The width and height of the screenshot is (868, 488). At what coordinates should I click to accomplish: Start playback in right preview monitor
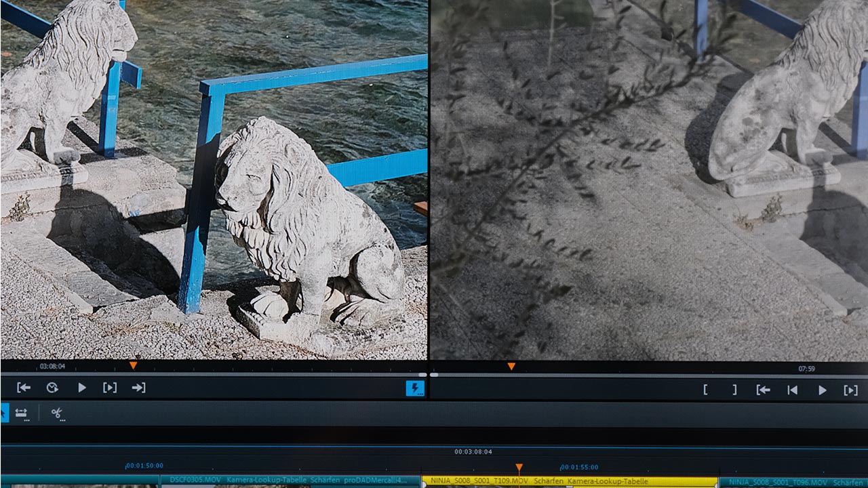(x=822, y=390)
